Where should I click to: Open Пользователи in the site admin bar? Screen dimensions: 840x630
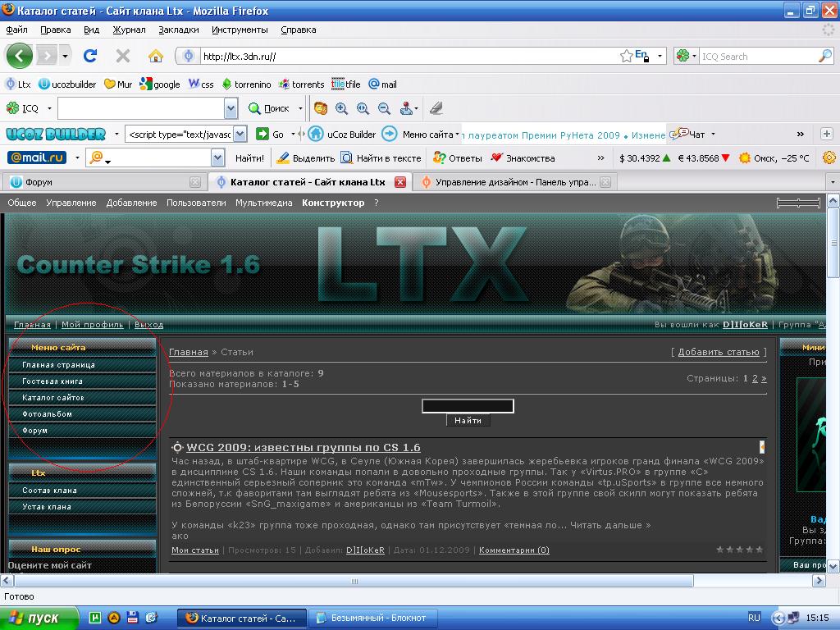(196, 203)
